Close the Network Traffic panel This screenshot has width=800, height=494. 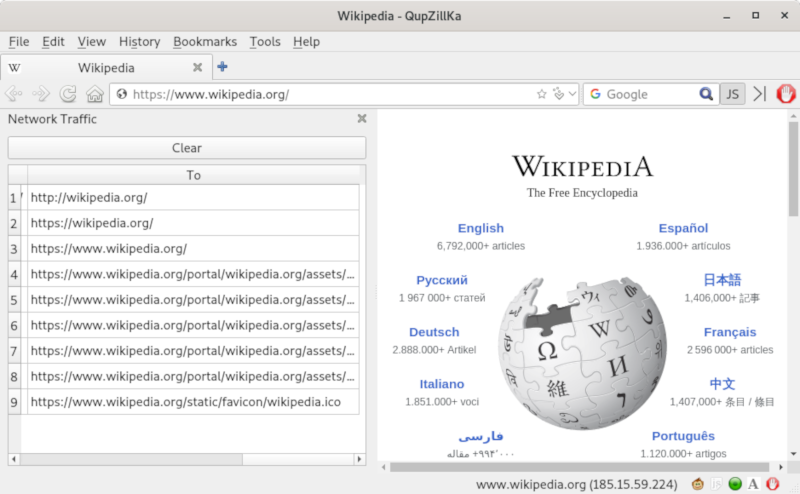[362, 118]
